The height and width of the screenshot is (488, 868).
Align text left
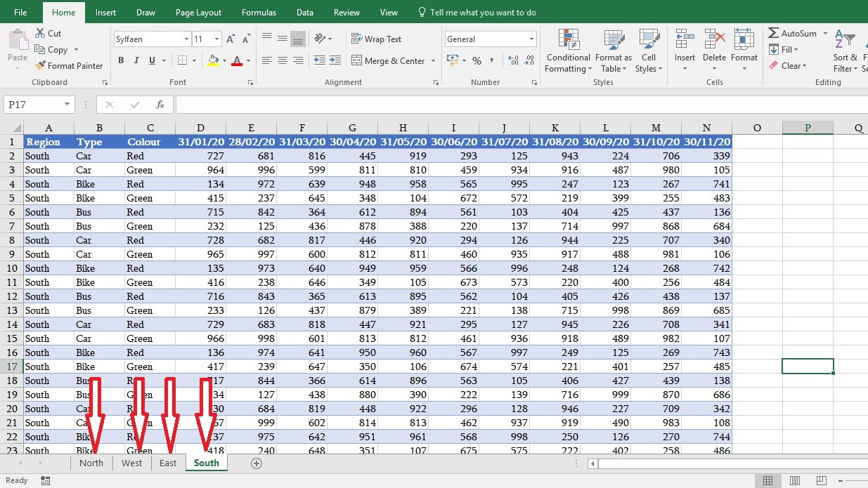click(267, 61)
